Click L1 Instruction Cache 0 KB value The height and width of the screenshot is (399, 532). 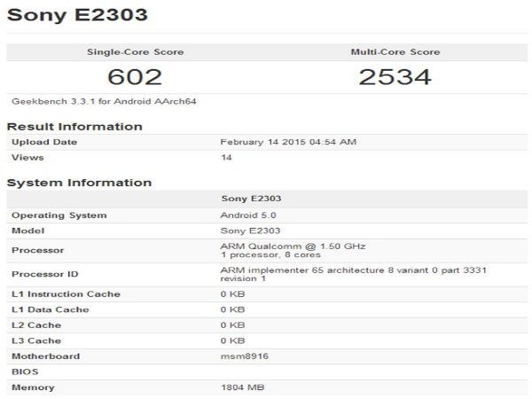coord(232,294)
